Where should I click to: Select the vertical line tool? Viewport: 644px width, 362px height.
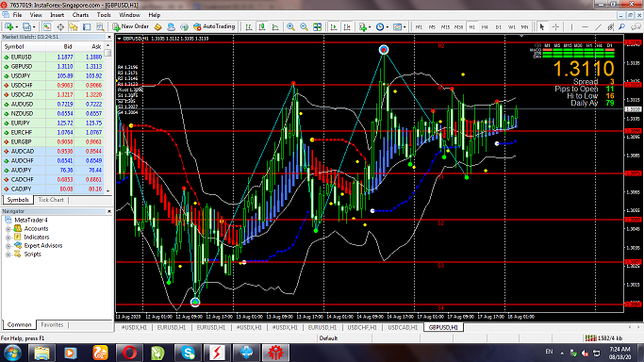[571, 26]
